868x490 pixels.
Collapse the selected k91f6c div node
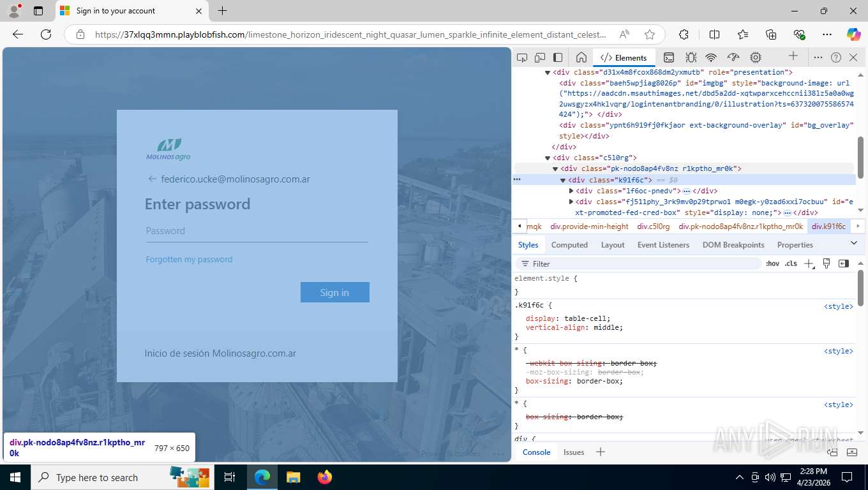(563, 181)
